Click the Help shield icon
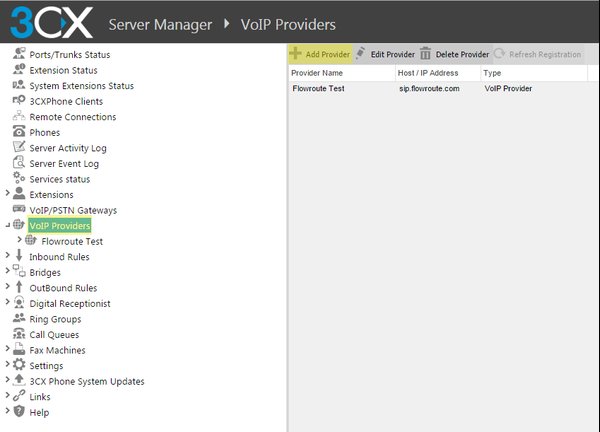The image size is (600, 432). pyautogui.click(x=19, y=411)
